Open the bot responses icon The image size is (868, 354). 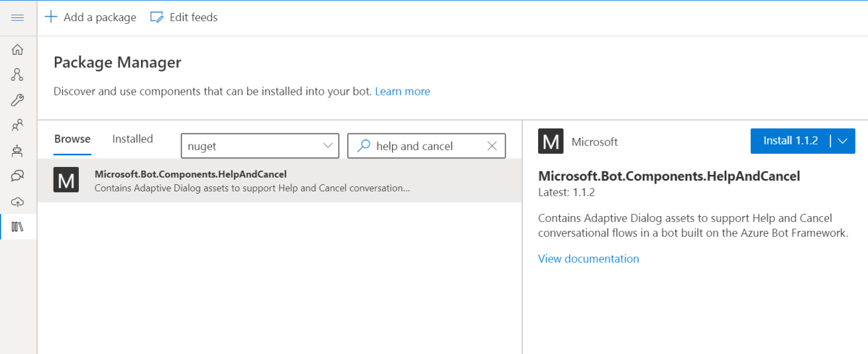point(18,151)
